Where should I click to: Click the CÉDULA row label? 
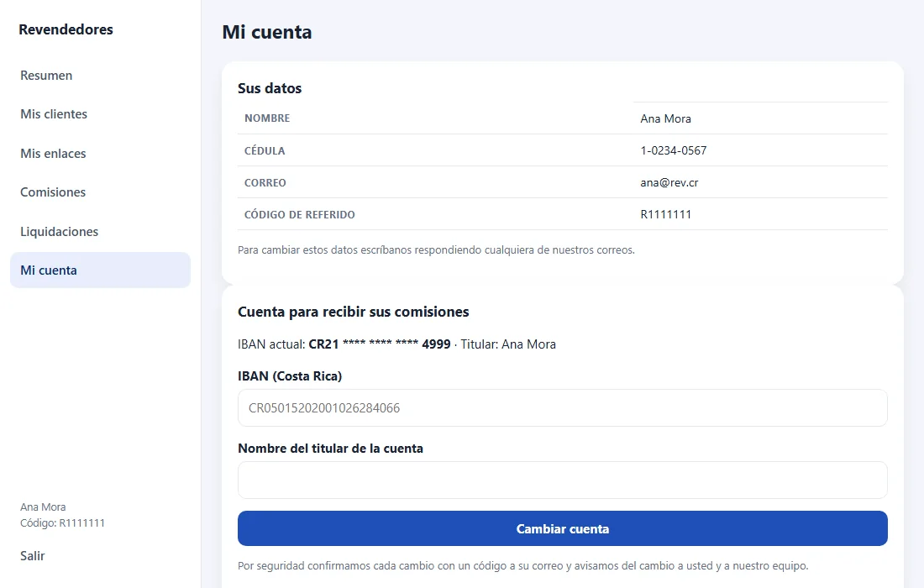(265, 150)
